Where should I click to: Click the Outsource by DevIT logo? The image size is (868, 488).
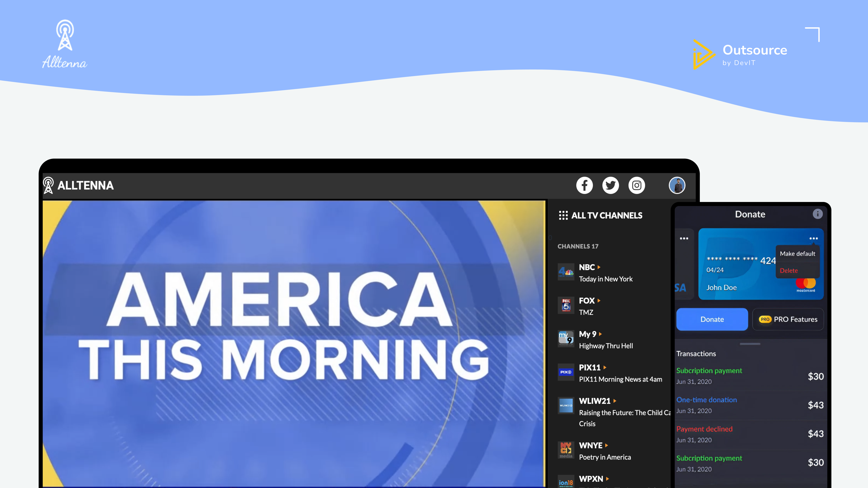point(740,54)
